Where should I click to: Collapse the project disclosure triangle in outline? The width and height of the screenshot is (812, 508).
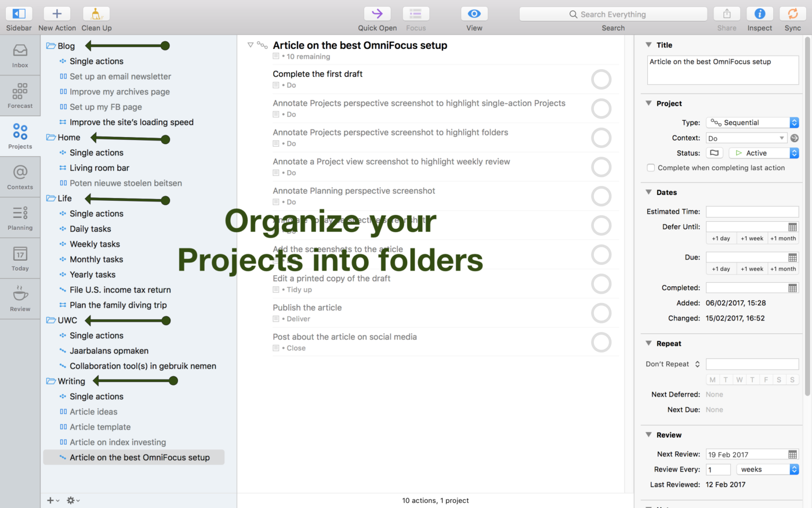(251, 45)
